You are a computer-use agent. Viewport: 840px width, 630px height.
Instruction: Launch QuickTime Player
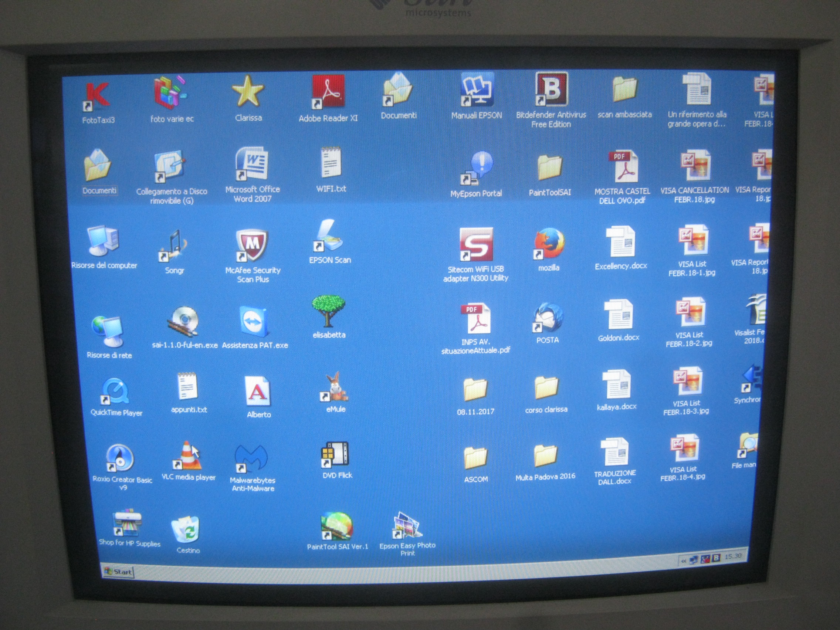click(115, 392)
